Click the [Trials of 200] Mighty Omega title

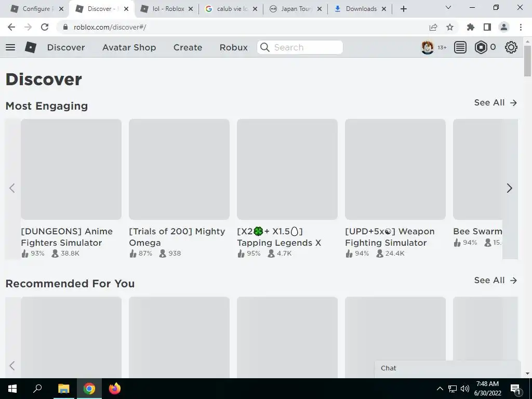(177, 237)
